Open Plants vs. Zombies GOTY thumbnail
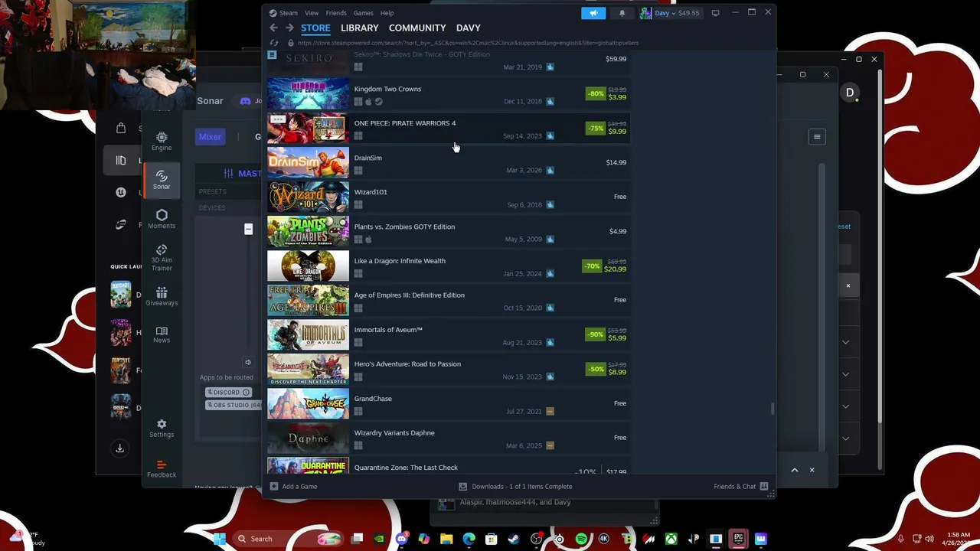 (308, 232)
